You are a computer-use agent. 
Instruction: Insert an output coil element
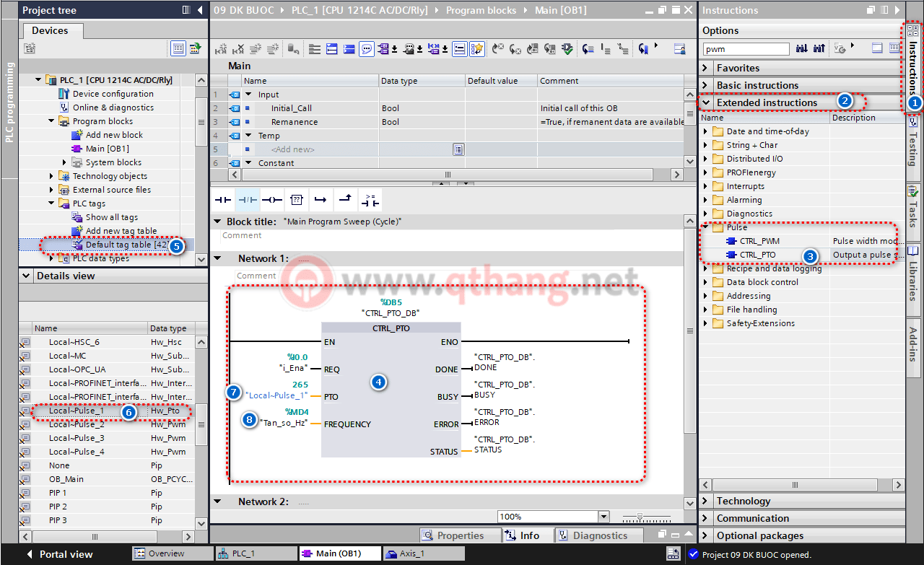(271, 200)
